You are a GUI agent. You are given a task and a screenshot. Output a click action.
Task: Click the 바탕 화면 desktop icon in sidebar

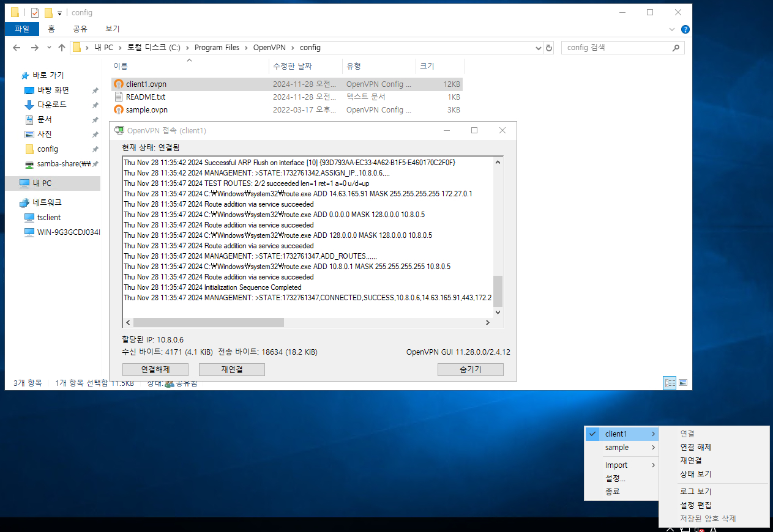coord(29,91)
